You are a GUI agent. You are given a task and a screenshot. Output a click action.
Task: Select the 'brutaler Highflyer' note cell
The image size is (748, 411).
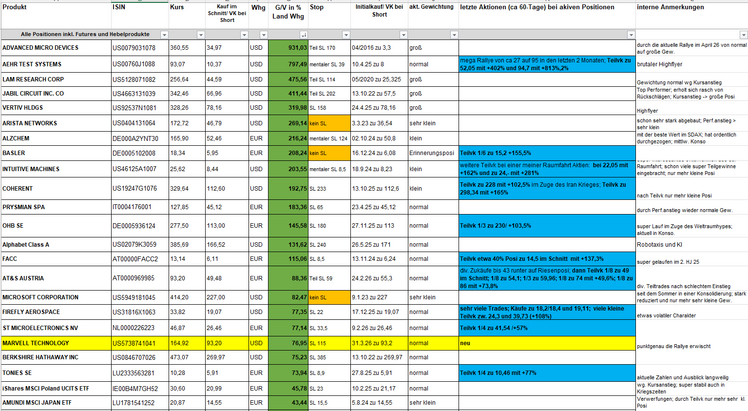pos(692,64)
